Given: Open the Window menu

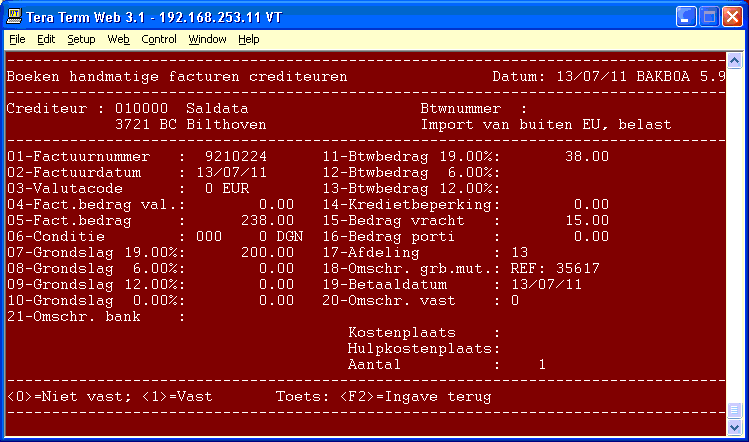Looking at the screenshot, I should [207, 39].
